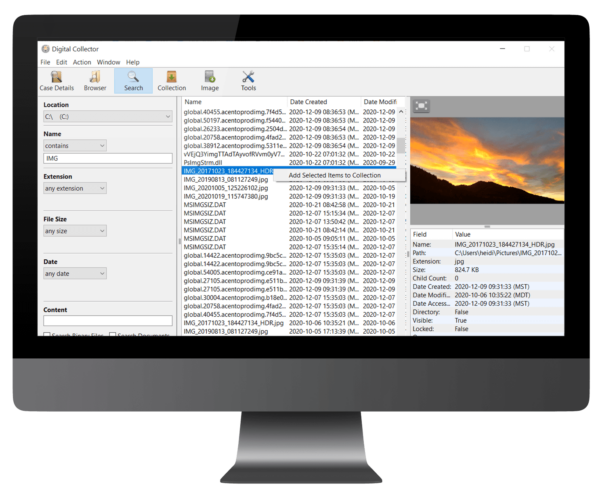This screenshot has height=490, width=600.
Task: Open the Browser view icon
Action: 95,80
